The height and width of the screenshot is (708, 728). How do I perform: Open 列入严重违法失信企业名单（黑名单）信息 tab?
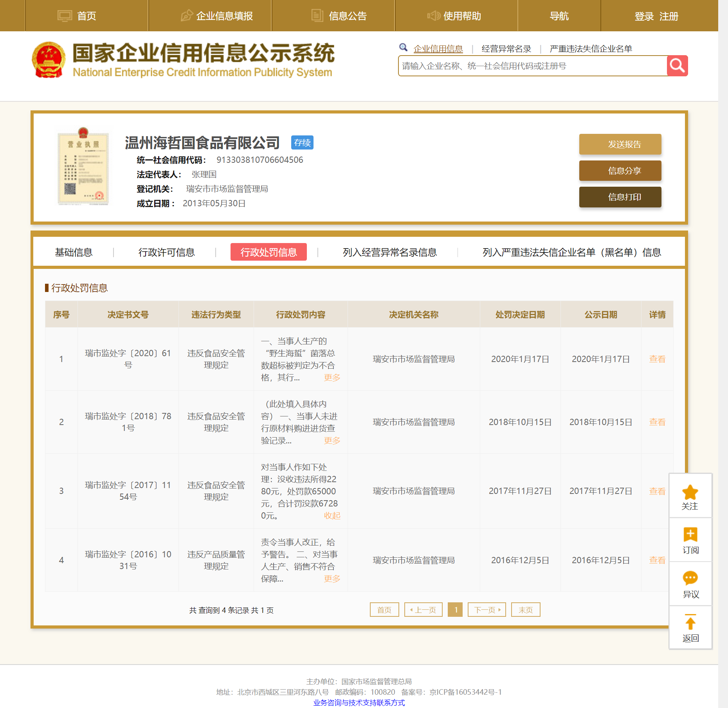pyautogui.click(x=572, y=252)
